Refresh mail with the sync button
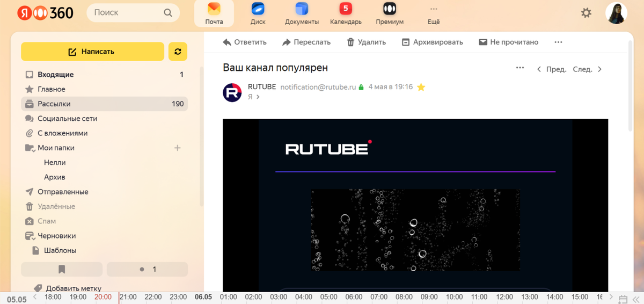Screen dimensions: 644x304 coord(178,52)
